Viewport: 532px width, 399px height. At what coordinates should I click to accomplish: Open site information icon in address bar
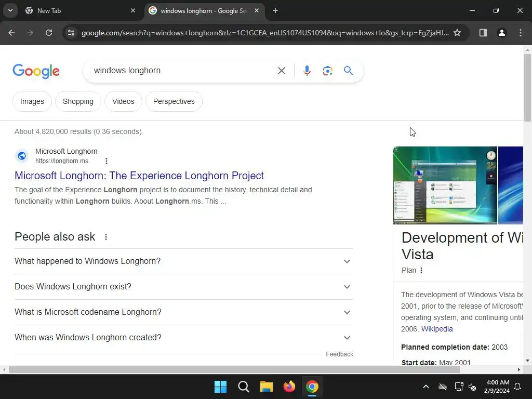(x=71, y=33)
